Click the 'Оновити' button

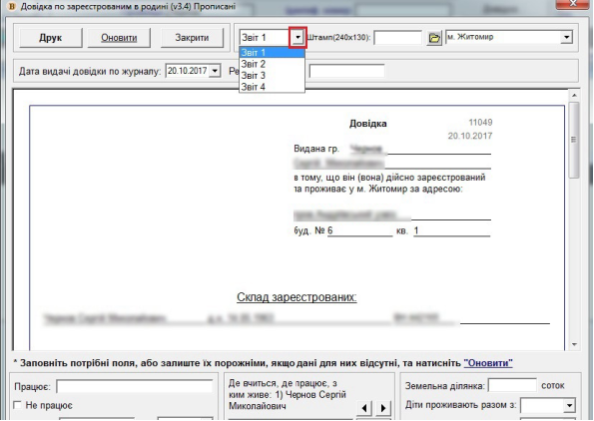coord(119,38)
